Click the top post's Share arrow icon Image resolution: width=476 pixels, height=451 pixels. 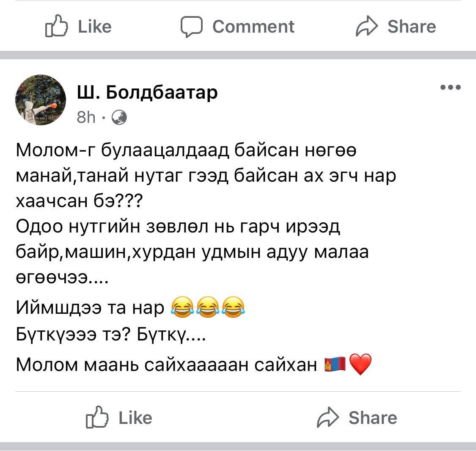point(366,27)
